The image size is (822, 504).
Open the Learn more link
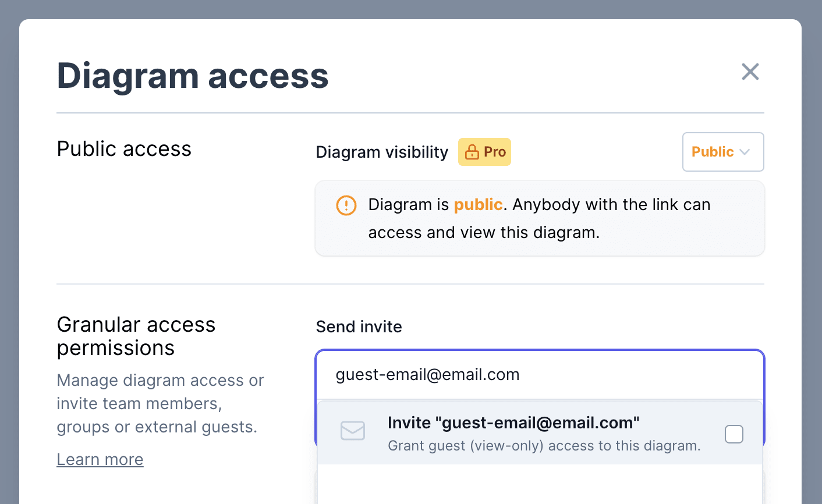pyautogui.click(x=100, y=459)
